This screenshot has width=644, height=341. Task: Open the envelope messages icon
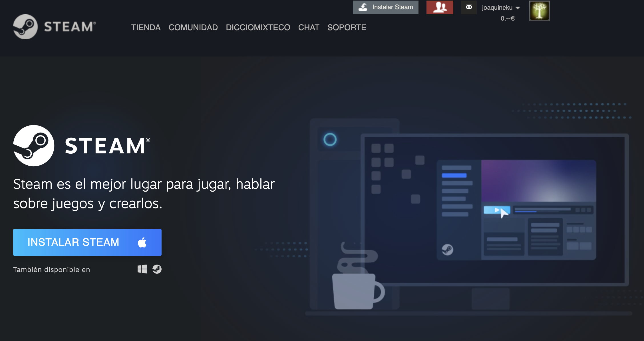469,7
